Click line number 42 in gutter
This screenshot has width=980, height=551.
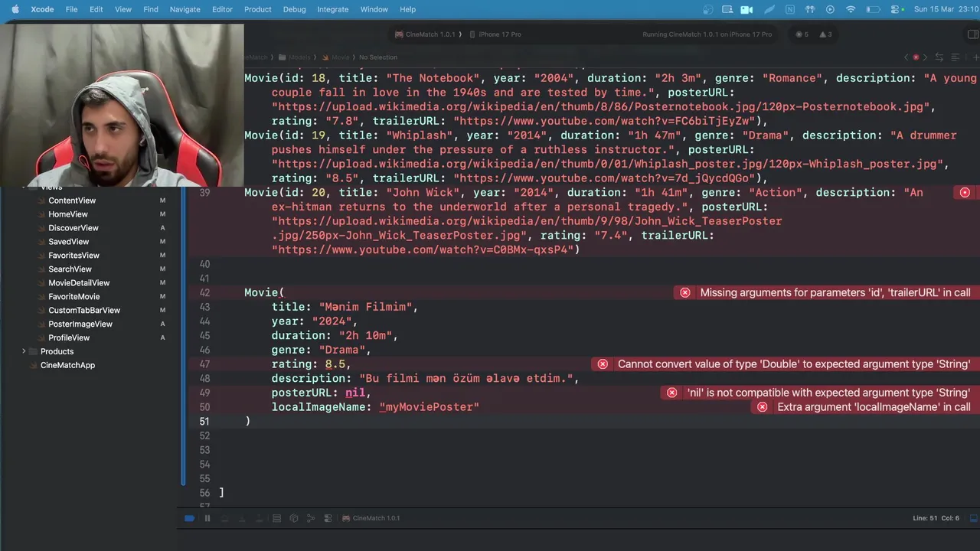click(204, 292)
